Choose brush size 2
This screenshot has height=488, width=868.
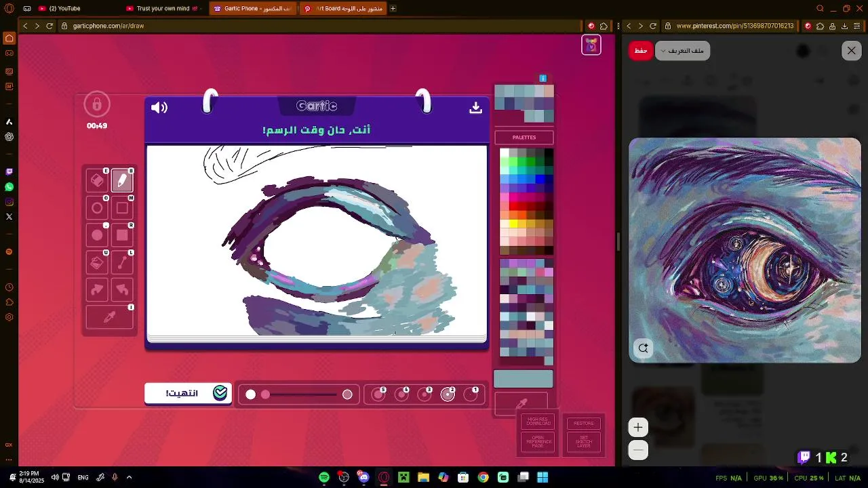448,394
